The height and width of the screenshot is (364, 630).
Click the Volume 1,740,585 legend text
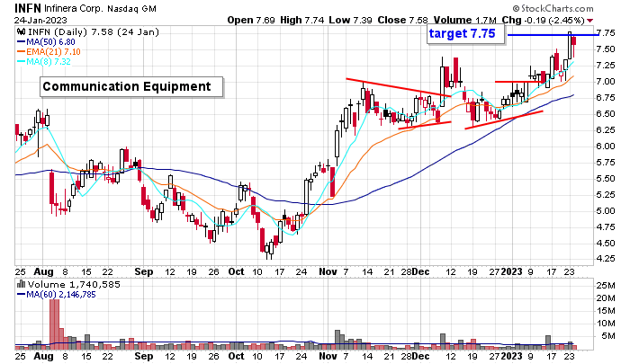[x=74, y=285]
